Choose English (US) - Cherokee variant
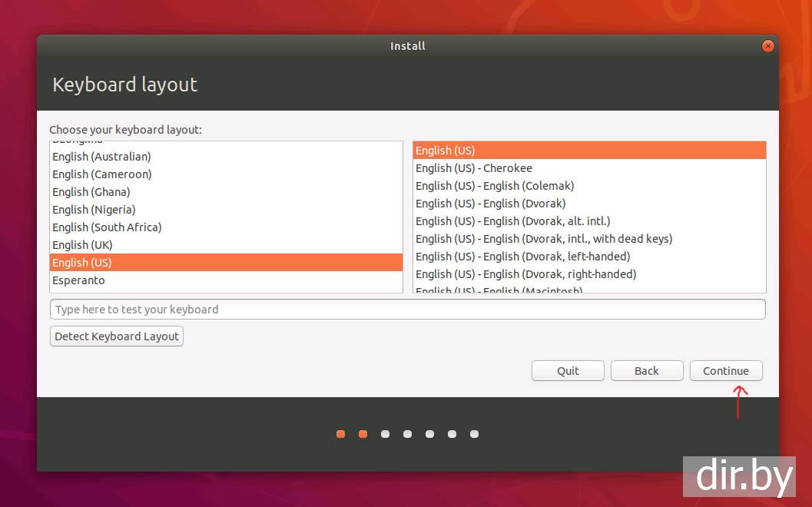The width and height of the screenshot is (812, 507). point(589,167)
